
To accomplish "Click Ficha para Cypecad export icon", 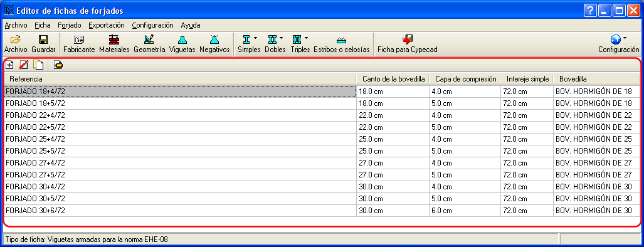I will coord(407,39).
